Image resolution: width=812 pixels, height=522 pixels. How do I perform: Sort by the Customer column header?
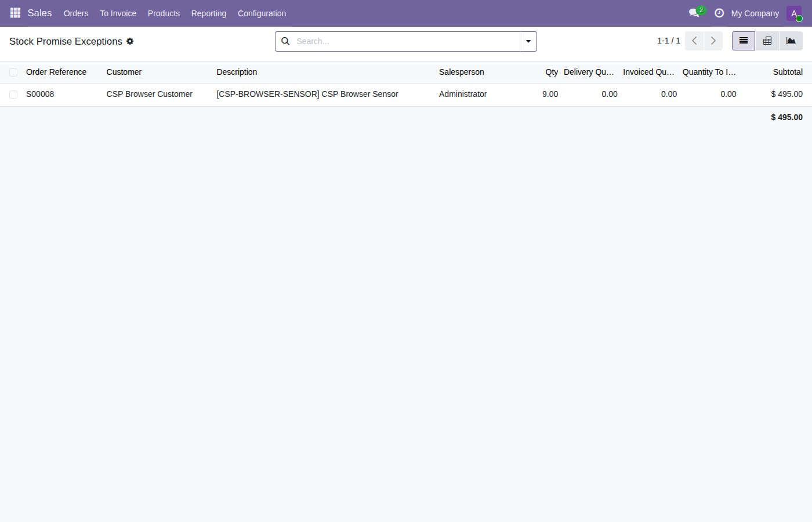click(x=124, y=72)
